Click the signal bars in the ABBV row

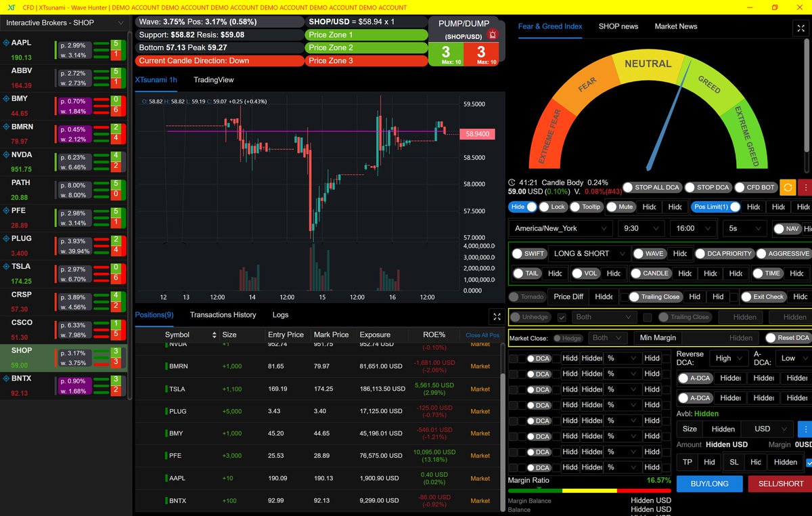[101, 77]
